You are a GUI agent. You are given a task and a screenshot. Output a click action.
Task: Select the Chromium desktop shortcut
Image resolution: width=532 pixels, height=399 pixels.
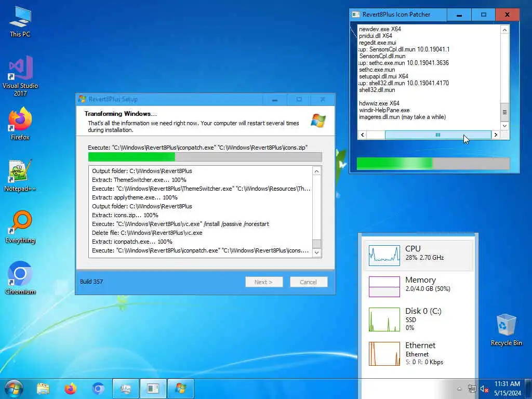20,278
